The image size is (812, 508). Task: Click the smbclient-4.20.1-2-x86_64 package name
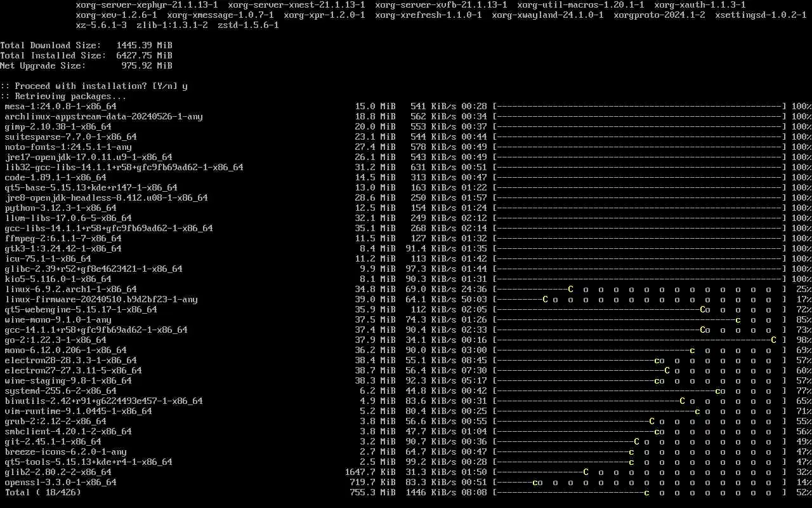pos(68,432)
